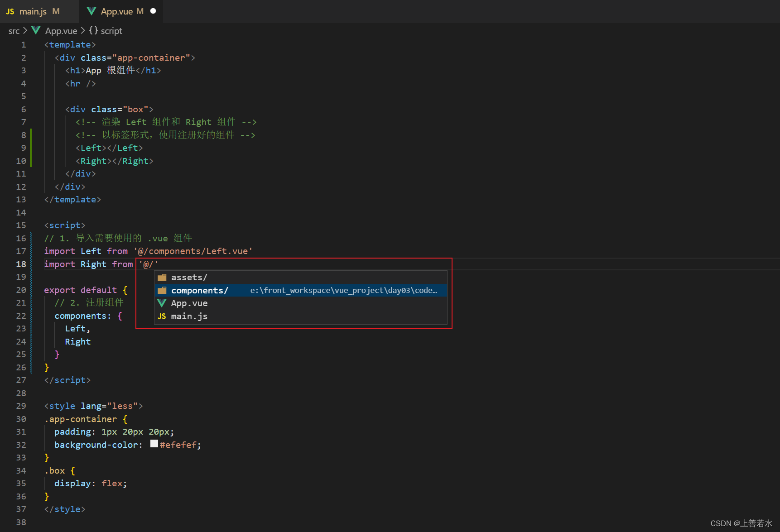The height and width of the screenshot is (532, 780).
Task: Place cursor in '@/' import string
Action: pos(149,264)
